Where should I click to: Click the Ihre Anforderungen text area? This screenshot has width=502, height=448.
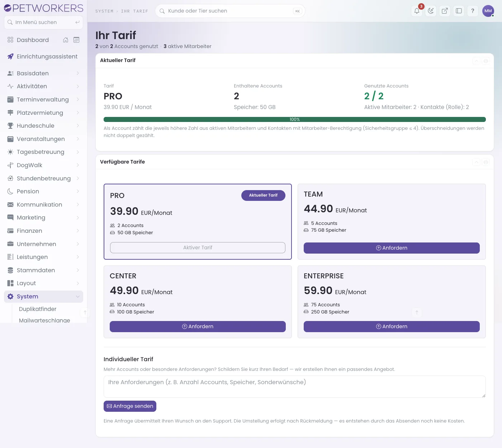295,387
